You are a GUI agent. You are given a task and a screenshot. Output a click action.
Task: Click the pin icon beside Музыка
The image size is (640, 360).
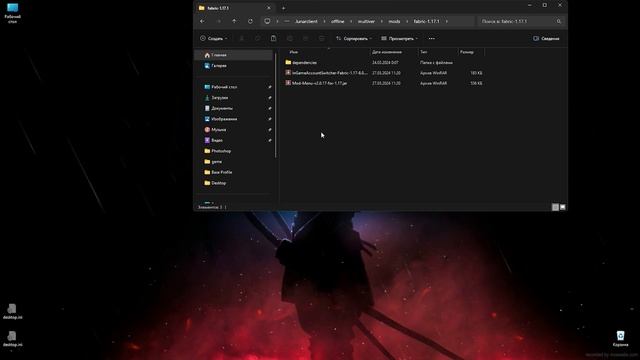point(269,129)
